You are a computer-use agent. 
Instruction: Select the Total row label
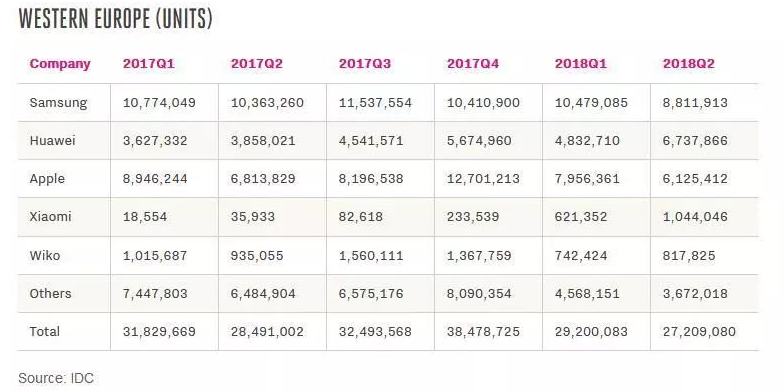pos(44,332)
